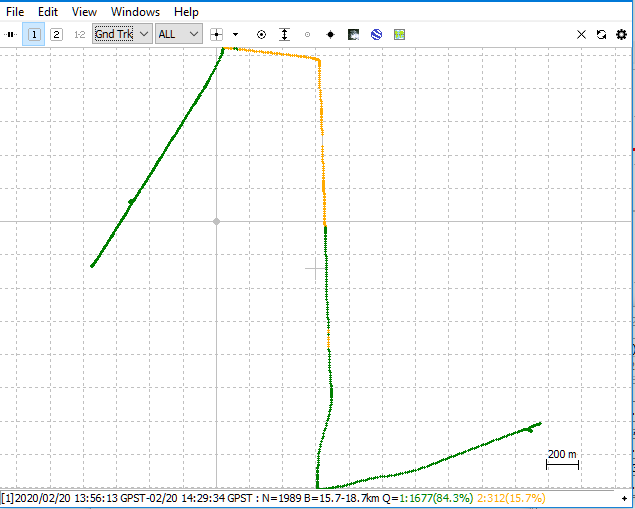Open the File menu
This screenshot has height=509, width=635.
(15, 12)
